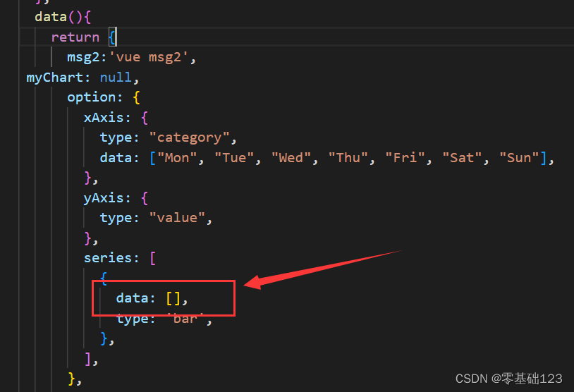The image size is (574, 392).
Task: Click the 'option' property key
Action: tap(91, 97)
